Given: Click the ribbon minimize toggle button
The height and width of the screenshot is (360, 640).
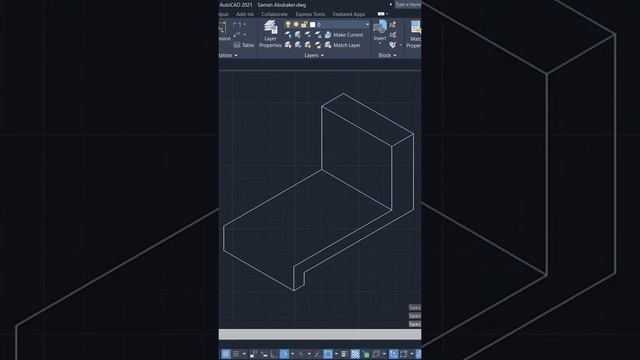Looking at the screenshot, I should [x=381, y=14].
